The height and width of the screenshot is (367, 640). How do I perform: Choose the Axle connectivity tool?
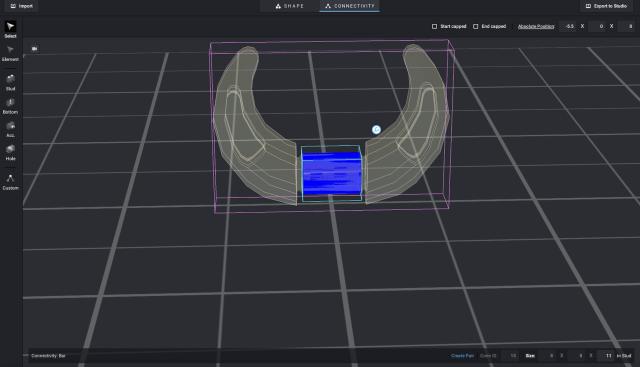[x=10, y=129]
